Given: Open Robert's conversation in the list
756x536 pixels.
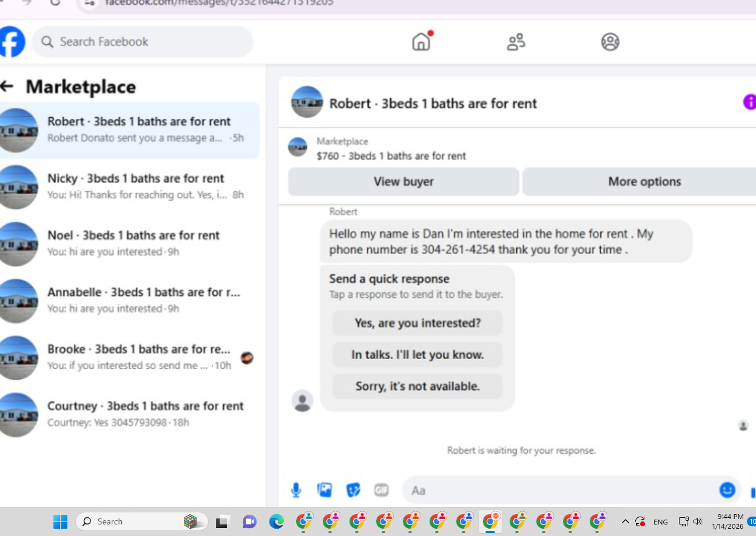Looking at the screenshot, I should point(130,130).
